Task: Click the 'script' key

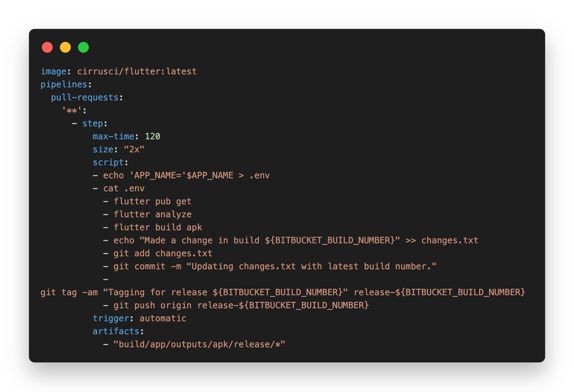Action: [x=108, y=162]
